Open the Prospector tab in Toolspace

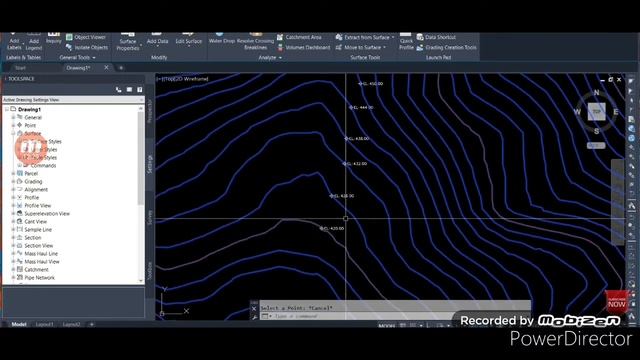[x=149, y=111]
